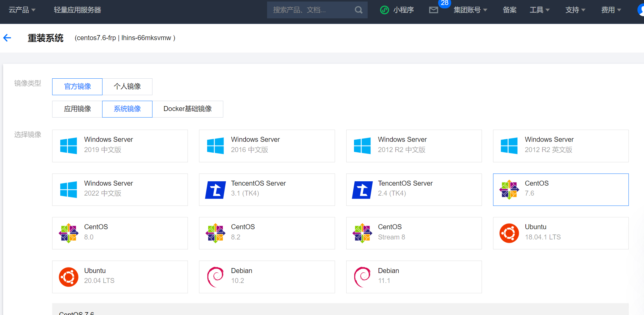Click the Windows Server 2022 logo icon
The image size is (644, 315).
tap(69, 189)
